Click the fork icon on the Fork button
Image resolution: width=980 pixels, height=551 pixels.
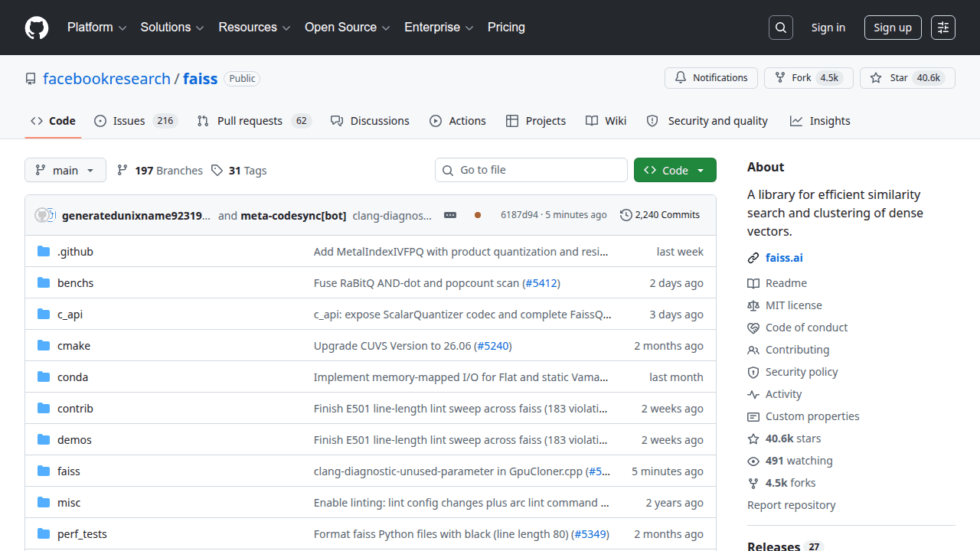coord(780,78)
